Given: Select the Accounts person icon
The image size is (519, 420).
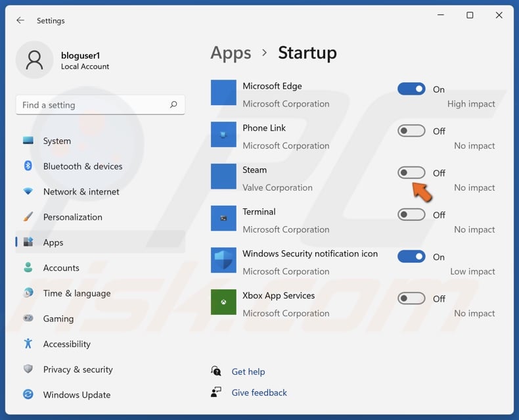Looking at the screenshot, I should pos(28,268).
